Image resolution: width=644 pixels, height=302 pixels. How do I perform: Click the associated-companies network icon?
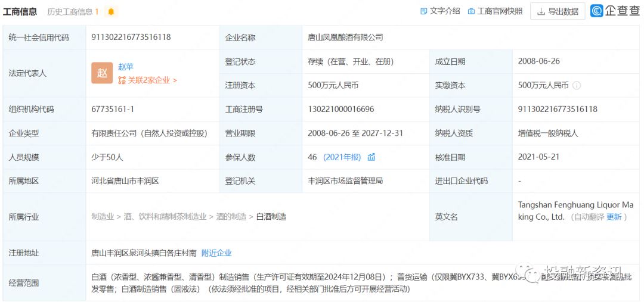122,80
